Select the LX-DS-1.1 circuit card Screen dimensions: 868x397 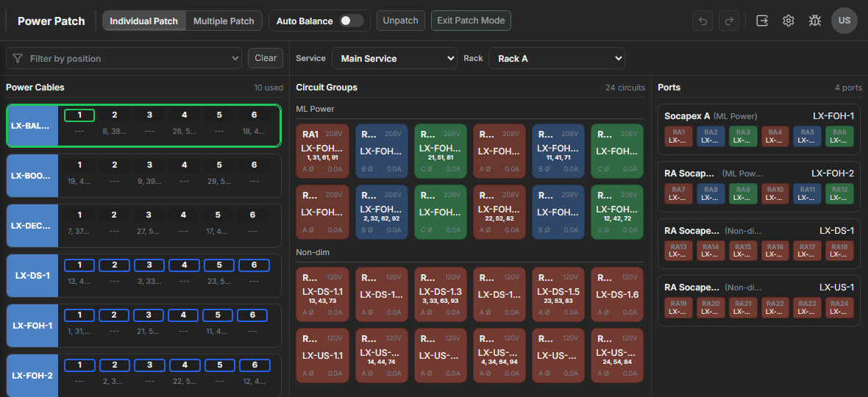pyautogui.click(x=323, y=294)
